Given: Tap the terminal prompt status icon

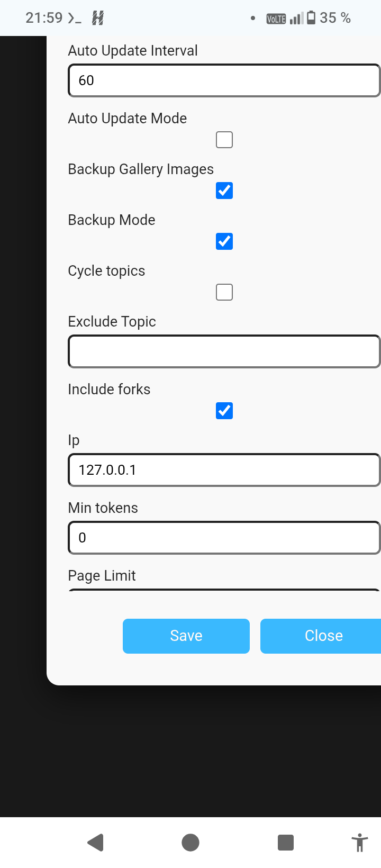Looking at the screenshot, I should (75, 18).
